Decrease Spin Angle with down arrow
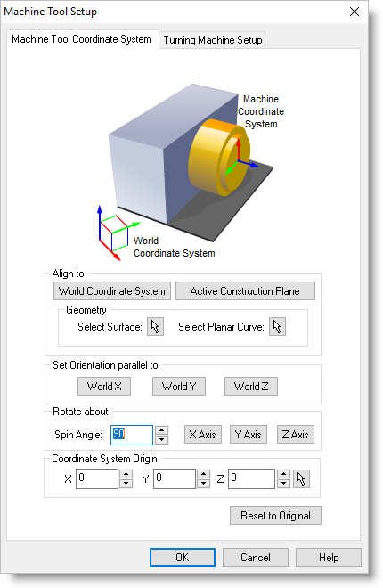Image resolution: width=383 pixels, height=588 pixels. pos(161,439)
